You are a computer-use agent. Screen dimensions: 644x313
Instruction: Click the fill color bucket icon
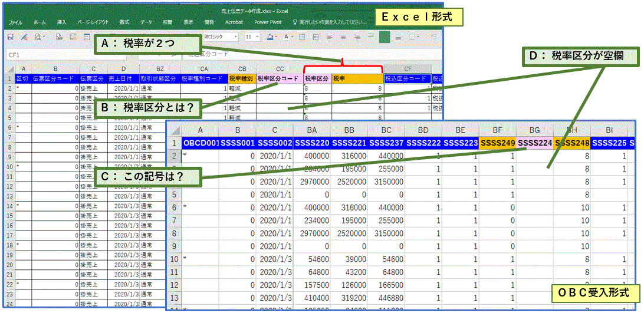click(270, 37)
